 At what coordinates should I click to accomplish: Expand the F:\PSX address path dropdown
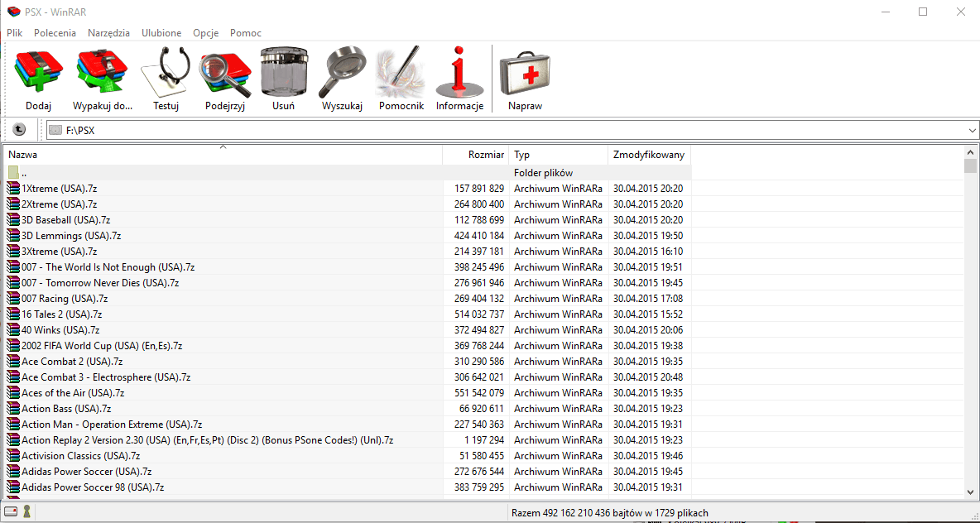pos(972,131)
